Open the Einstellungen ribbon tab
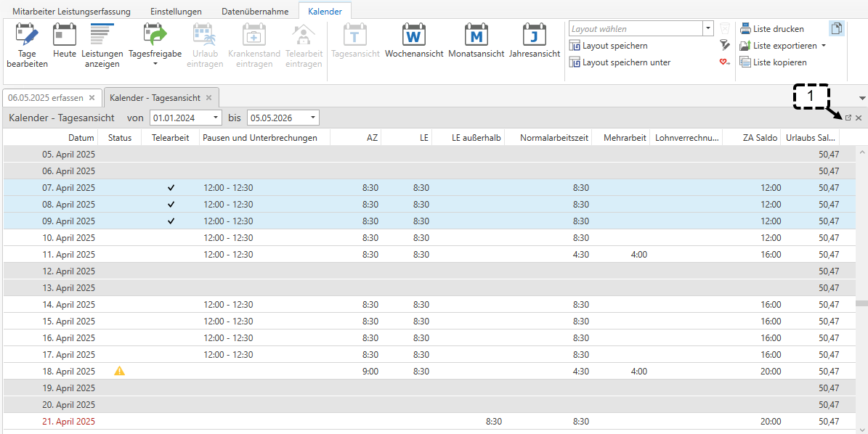 [x=176, y=12]
